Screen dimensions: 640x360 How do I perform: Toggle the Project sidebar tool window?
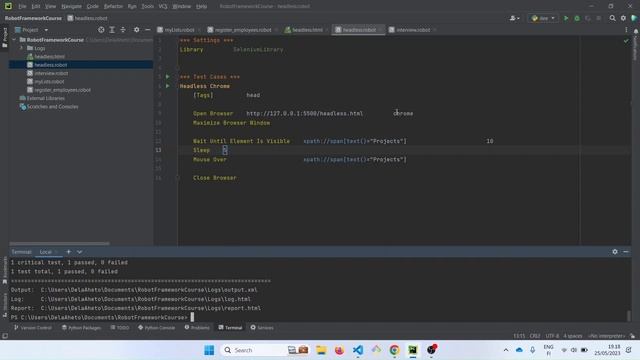point(4,38)
